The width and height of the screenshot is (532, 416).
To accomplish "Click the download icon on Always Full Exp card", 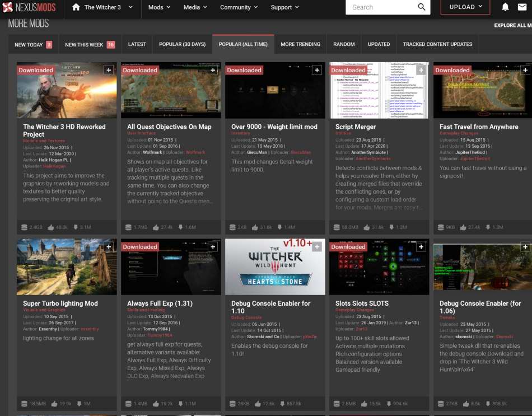I will point(180,404).
